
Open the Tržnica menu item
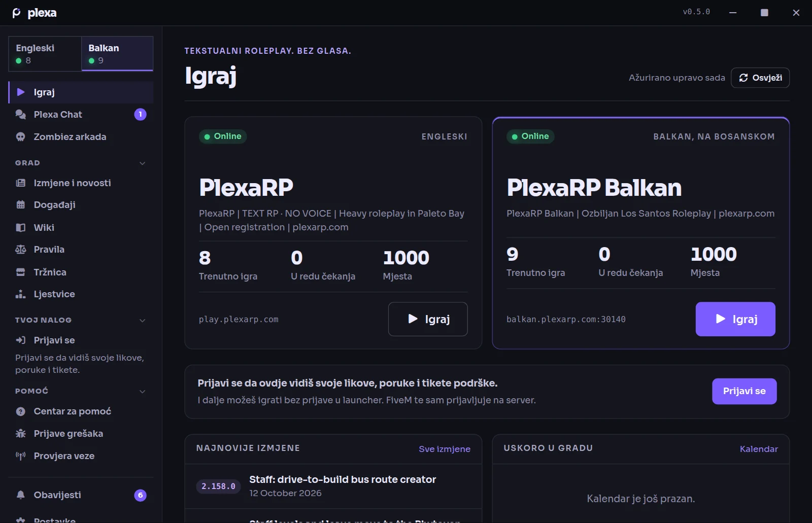(x=81, y=272)
